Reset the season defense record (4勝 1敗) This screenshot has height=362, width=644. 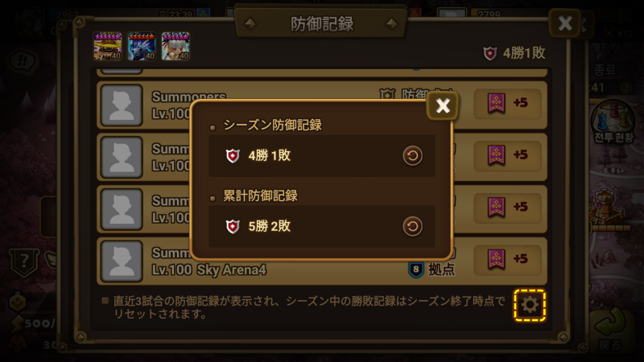(x=412, y=156)
